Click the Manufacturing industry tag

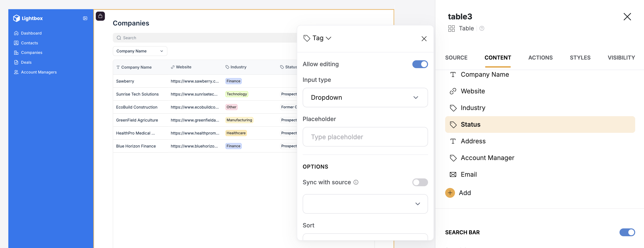239,120
